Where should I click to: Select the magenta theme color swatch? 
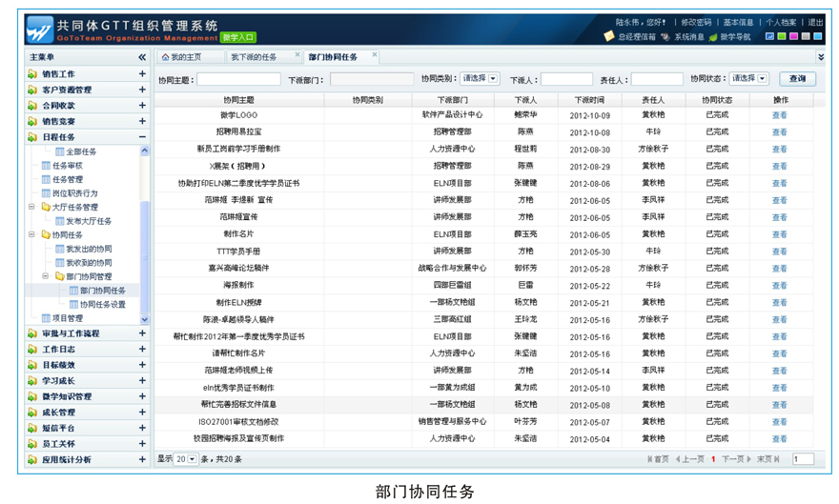coord(793,37)
